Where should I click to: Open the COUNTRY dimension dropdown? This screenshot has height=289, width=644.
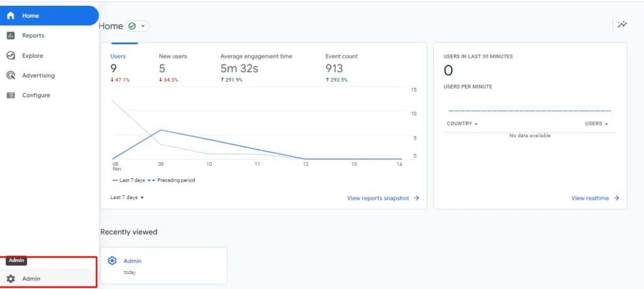point(462,124)
